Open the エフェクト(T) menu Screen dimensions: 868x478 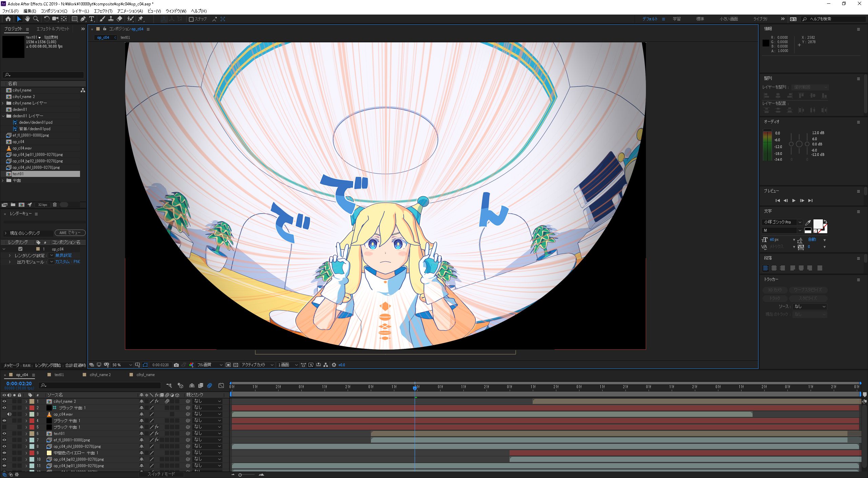tap(103, 11)
